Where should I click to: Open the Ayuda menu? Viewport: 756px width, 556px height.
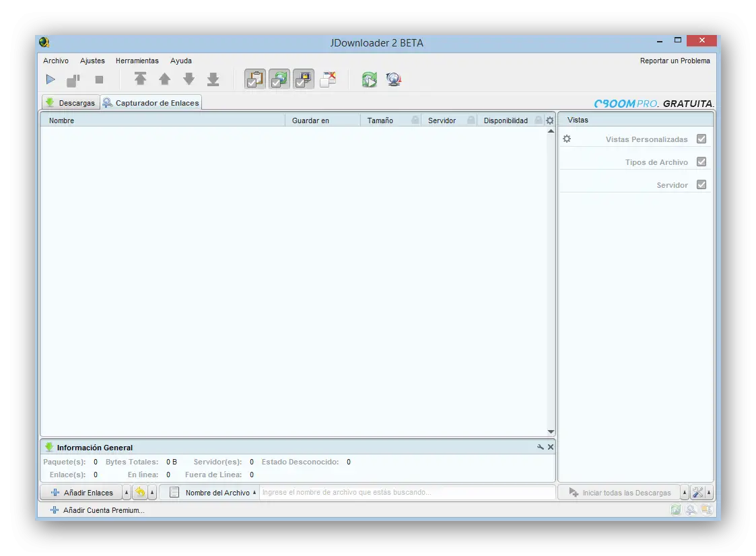[181, 61]
